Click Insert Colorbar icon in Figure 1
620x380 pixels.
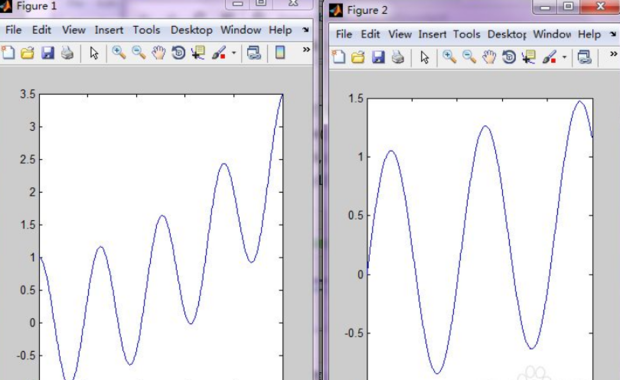pos(280,53)
